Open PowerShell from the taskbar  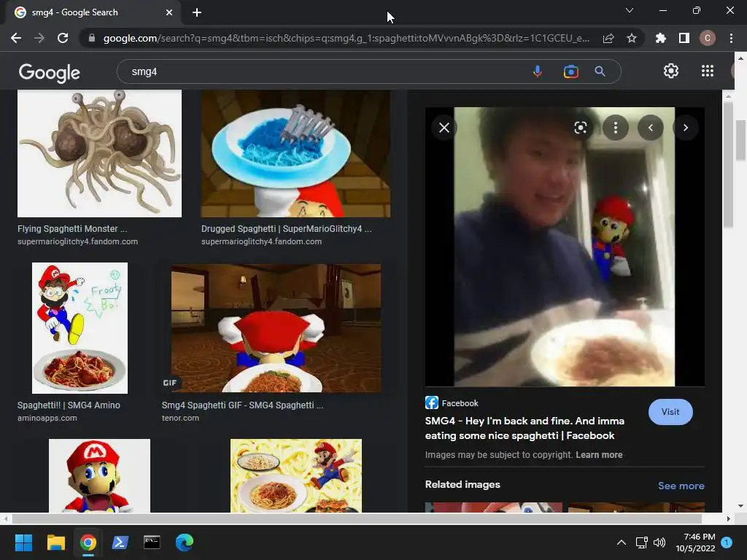(x=120, y=542)
